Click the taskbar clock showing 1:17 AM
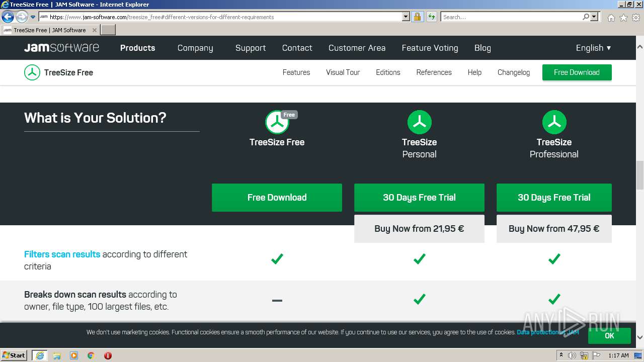644x362 pixels. (618, 355)
